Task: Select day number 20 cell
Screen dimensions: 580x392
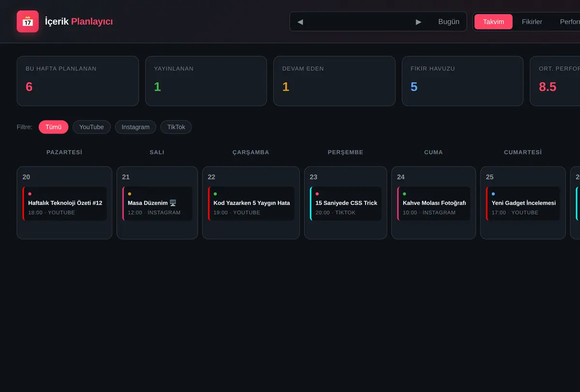Action: coord(65,203)
